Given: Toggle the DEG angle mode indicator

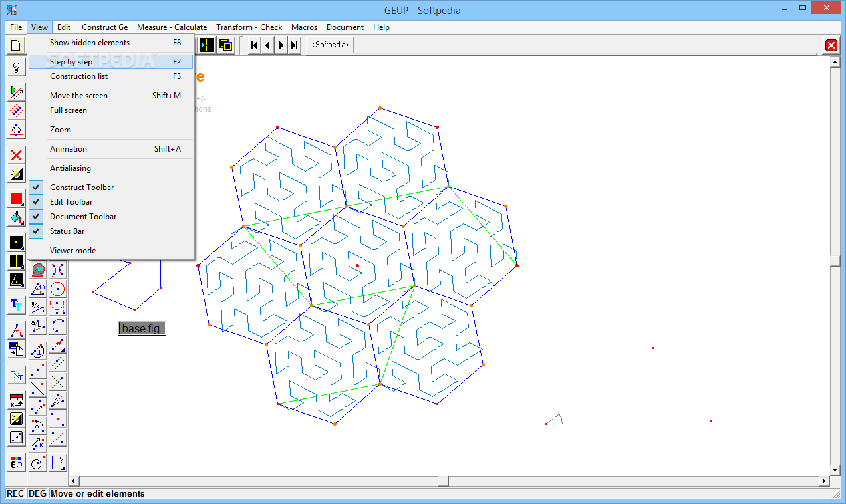Looking at the screenshot, I should (x=38, y=493).
